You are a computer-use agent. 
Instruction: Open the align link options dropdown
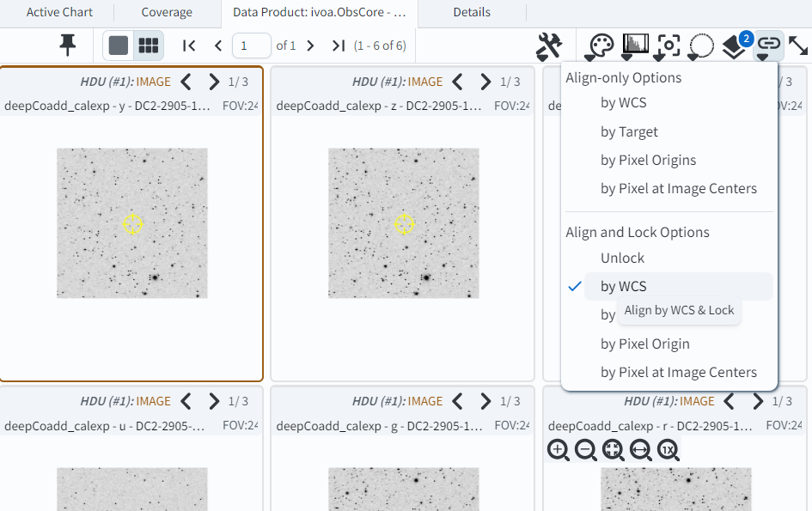tap(770, 46)
